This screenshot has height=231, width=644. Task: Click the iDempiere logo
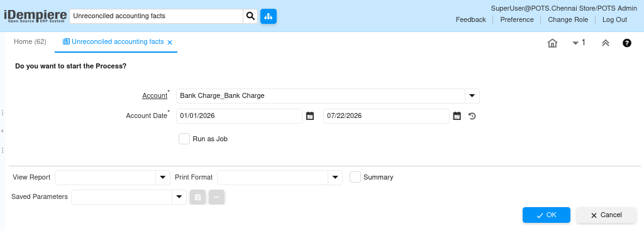coord(35,16)
